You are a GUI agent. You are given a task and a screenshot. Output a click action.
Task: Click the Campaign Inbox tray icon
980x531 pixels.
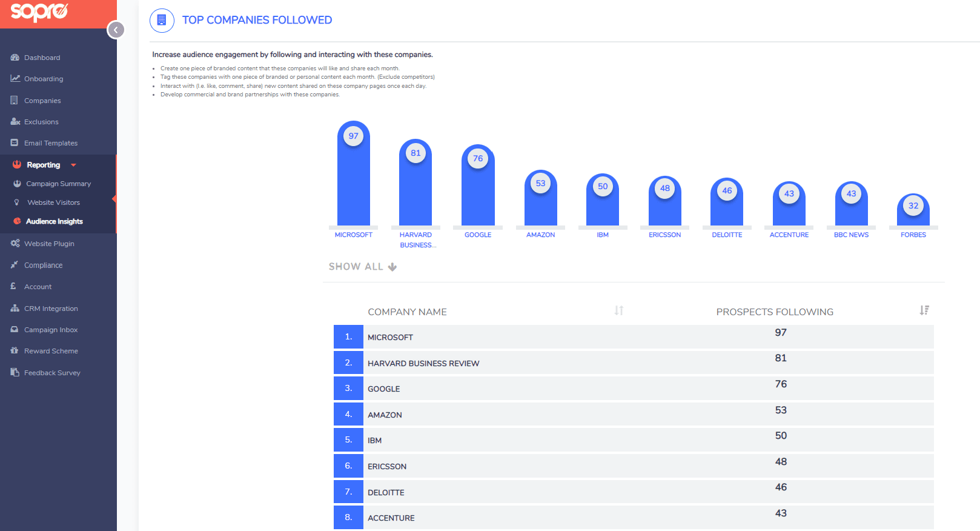point(15,330)
